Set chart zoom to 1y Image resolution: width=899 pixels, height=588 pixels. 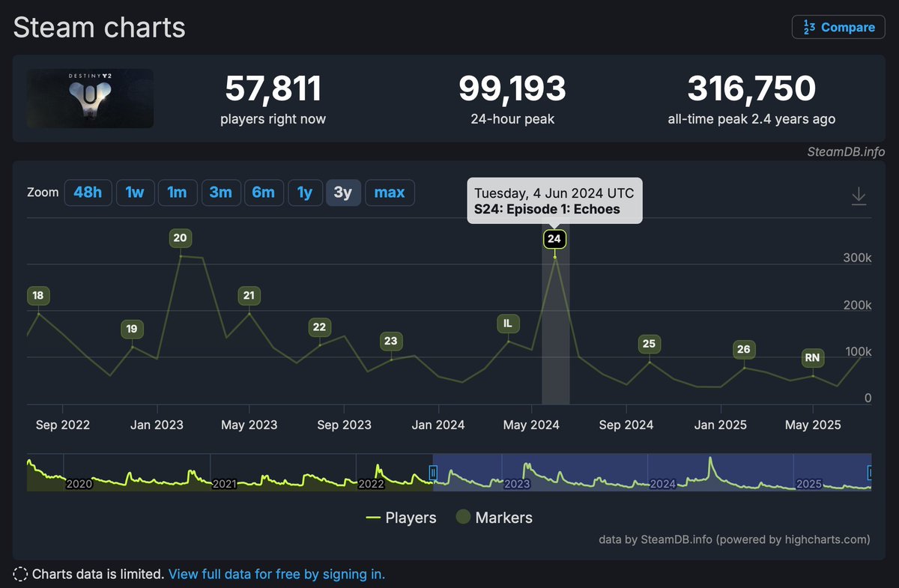coord(305,193)
